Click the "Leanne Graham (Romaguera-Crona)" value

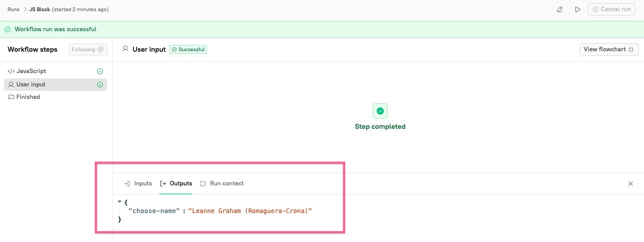coord(250,211)
